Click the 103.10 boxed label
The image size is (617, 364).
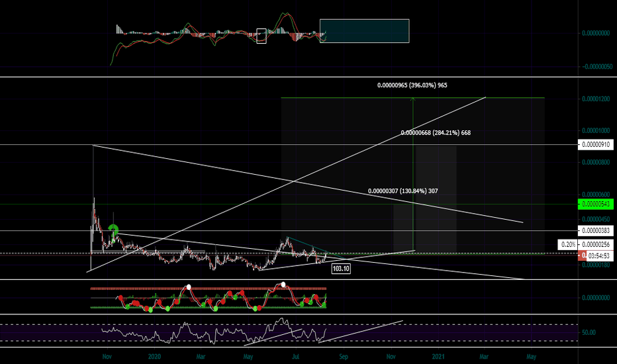pyautogui.click(x=341, y=269)
